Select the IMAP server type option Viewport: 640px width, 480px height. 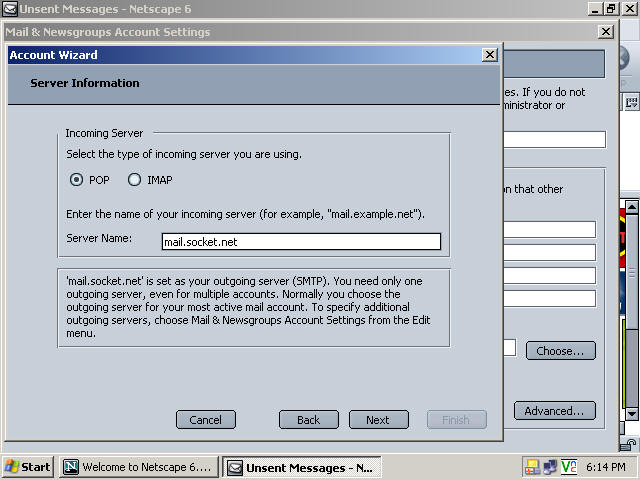point(134,180)
